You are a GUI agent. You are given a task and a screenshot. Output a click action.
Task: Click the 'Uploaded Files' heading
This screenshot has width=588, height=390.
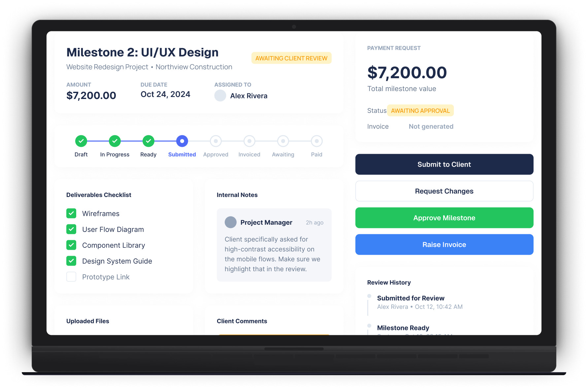pos(87,321)
